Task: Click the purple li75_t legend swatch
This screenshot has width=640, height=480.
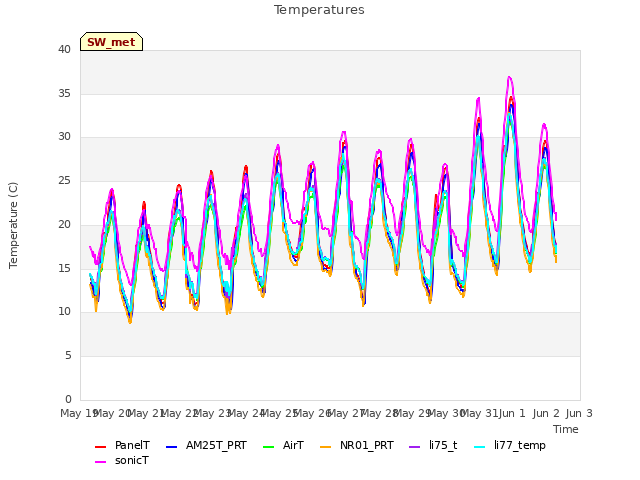Action: [415, 447]
